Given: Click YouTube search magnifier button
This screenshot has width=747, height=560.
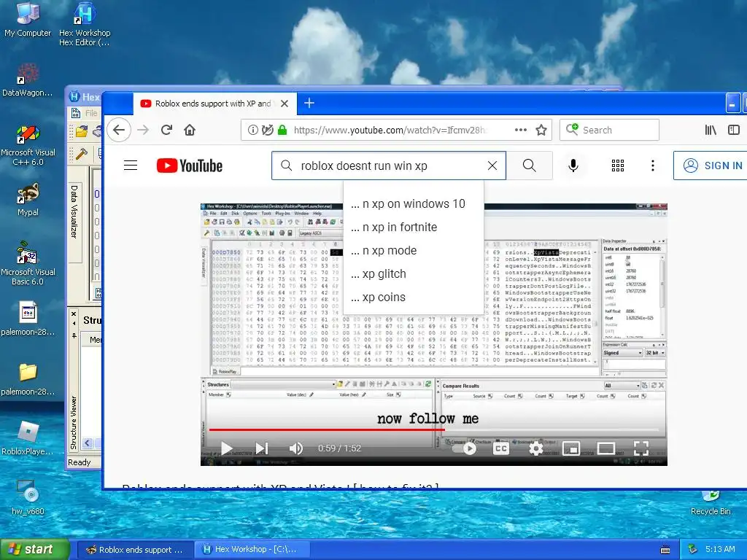Looking at the screenshot, I should click(530, 166).
